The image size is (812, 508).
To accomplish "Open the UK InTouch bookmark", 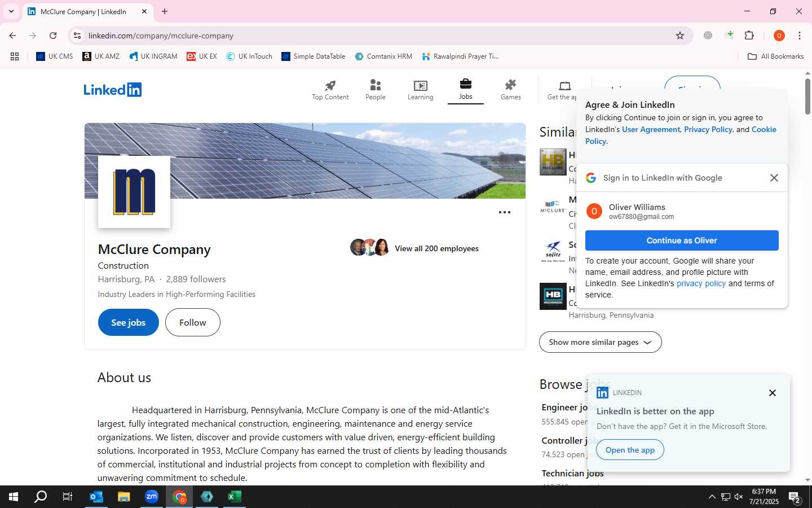I will pos(249,56).
